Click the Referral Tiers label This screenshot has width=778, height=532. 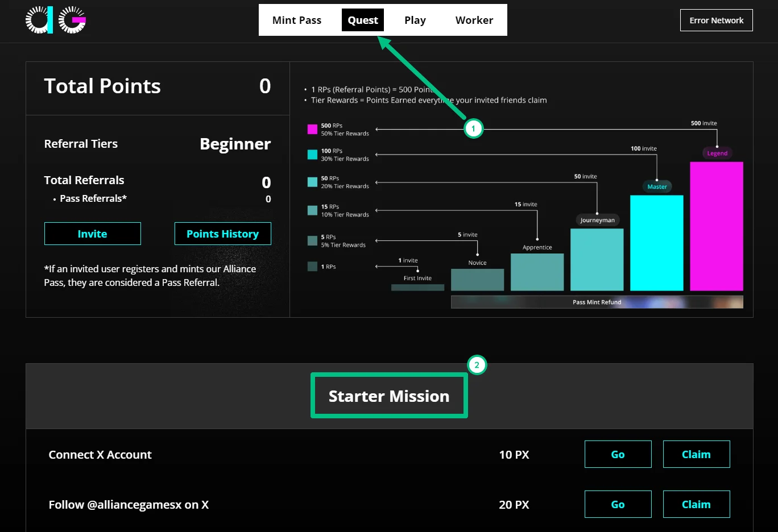pyautogui.click(x=81, y=144)
